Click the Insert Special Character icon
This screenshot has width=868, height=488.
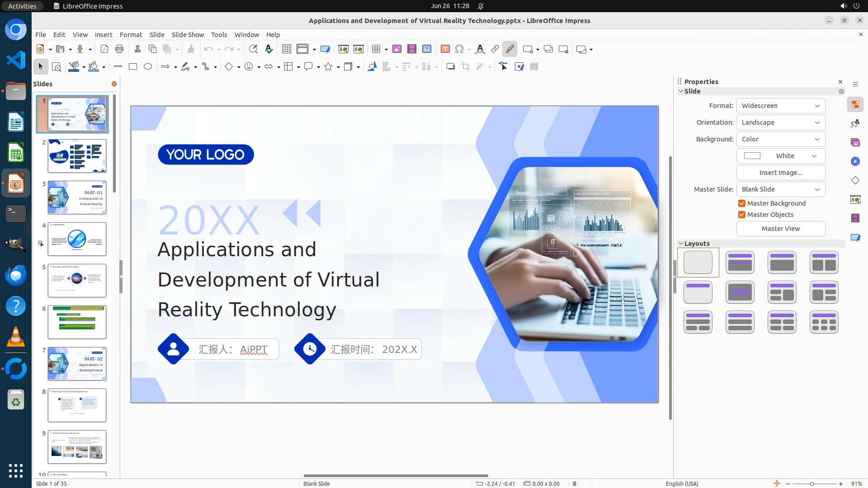pyautogui.click(x=459, y=49)
